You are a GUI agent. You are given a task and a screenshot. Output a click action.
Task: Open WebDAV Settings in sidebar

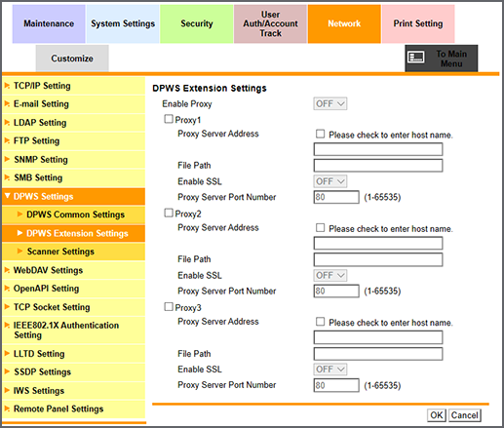[x=73, y=270]
